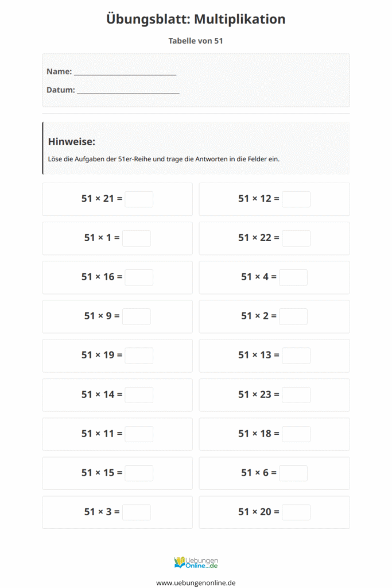Focus the answer field for 51 × 4
Screen dimensions: 392x588
click(293, 277)
